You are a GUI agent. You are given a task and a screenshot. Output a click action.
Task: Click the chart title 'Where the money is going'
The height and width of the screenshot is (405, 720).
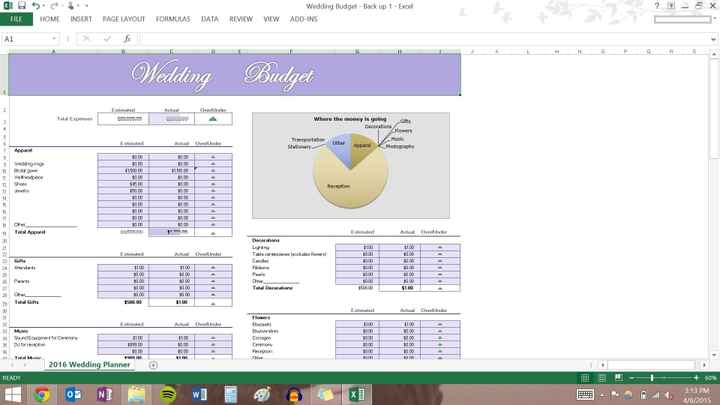pos(350,119)
